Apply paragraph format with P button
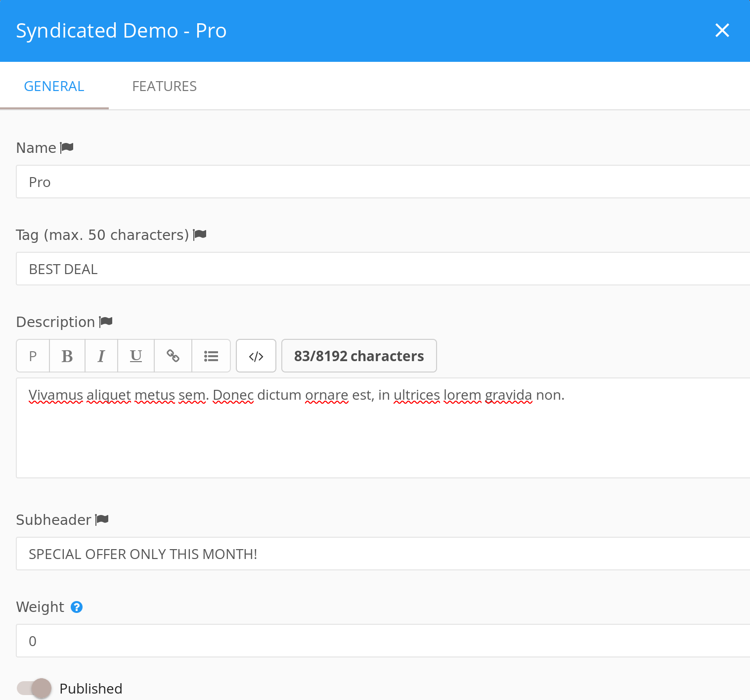This screenshot has height=700, width=750. coord(33,356)
